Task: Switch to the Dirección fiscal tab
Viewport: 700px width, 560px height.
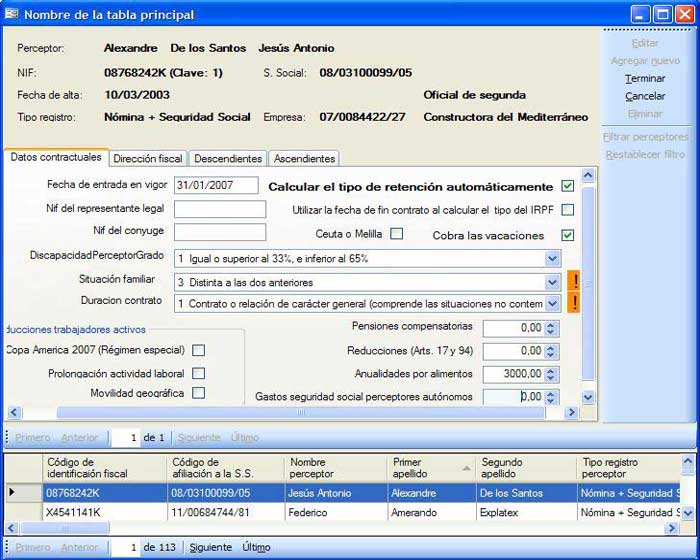Action: tap(148, 158)
